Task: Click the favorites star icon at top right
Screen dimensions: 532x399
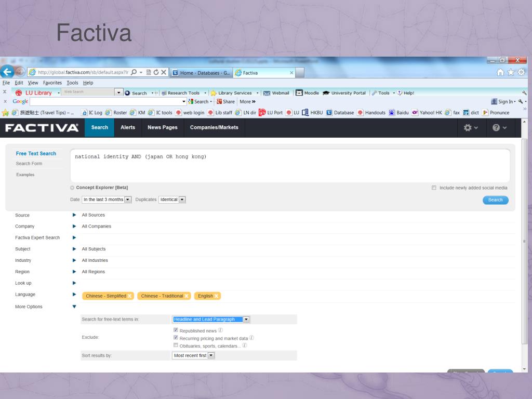Action: point(511,72)
